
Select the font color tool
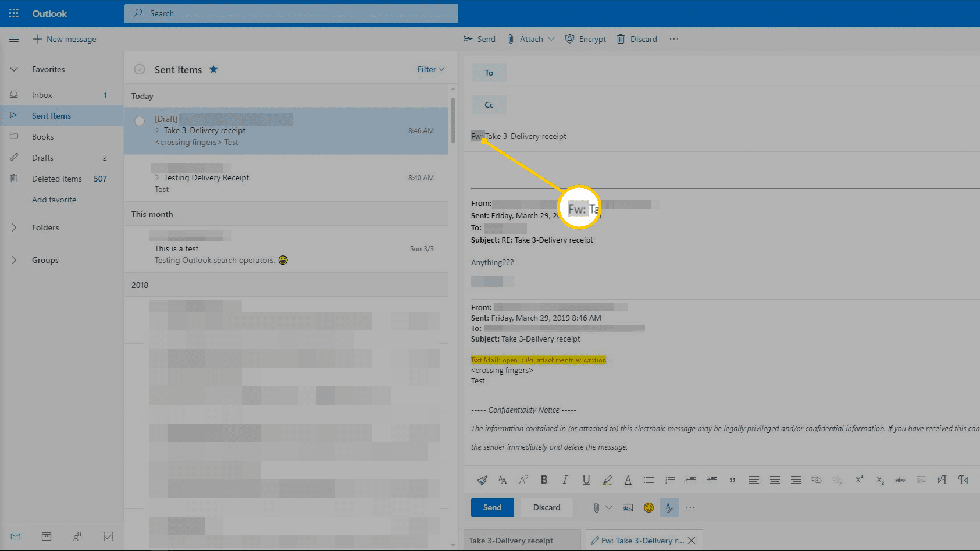tap(628, 480)
